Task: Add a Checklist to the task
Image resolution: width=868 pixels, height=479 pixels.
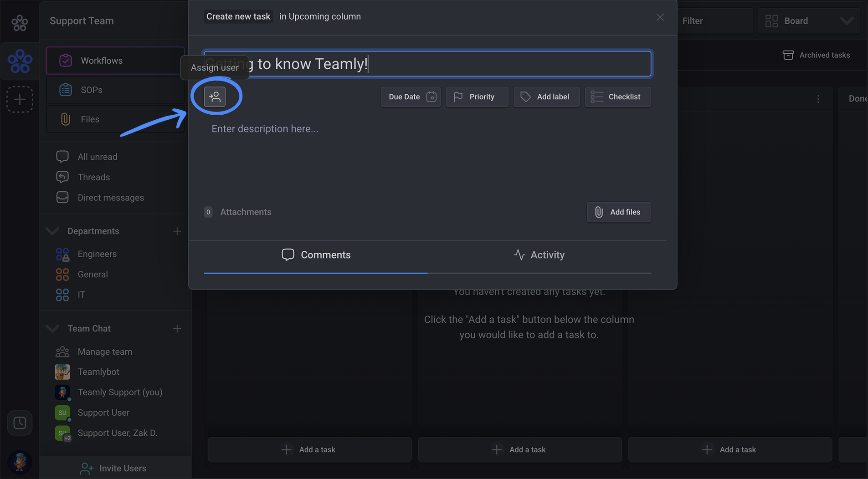Action: point(618,97)
